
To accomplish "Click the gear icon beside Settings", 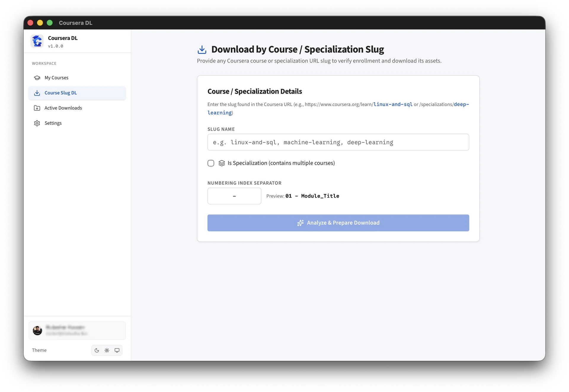I will pyautogui.click(x=37, y=123).
